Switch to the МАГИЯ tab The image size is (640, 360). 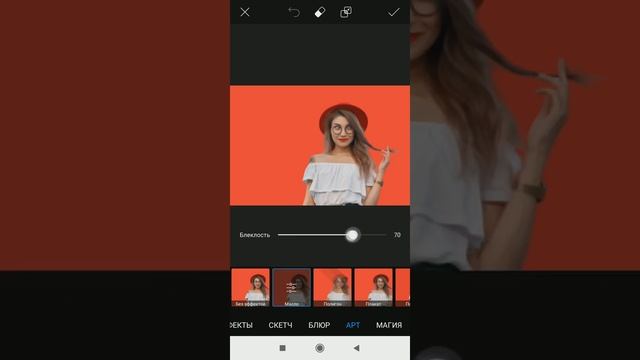[389, 325]
